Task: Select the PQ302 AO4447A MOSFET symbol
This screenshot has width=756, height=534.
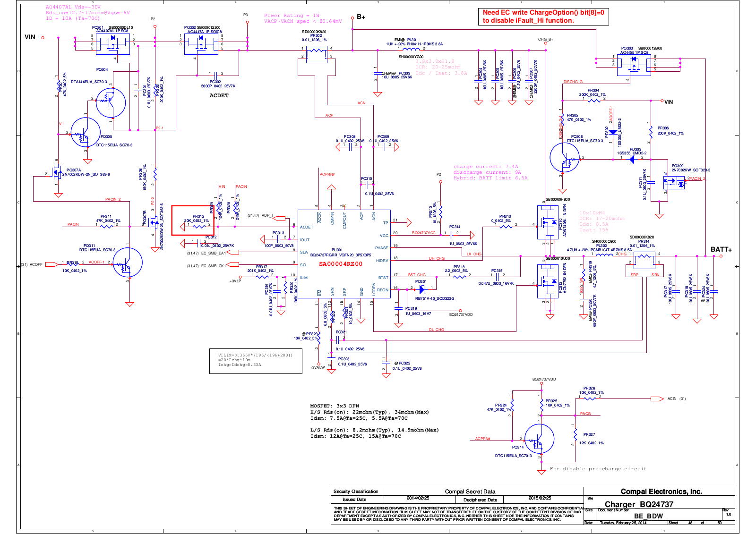Action: 201,43
